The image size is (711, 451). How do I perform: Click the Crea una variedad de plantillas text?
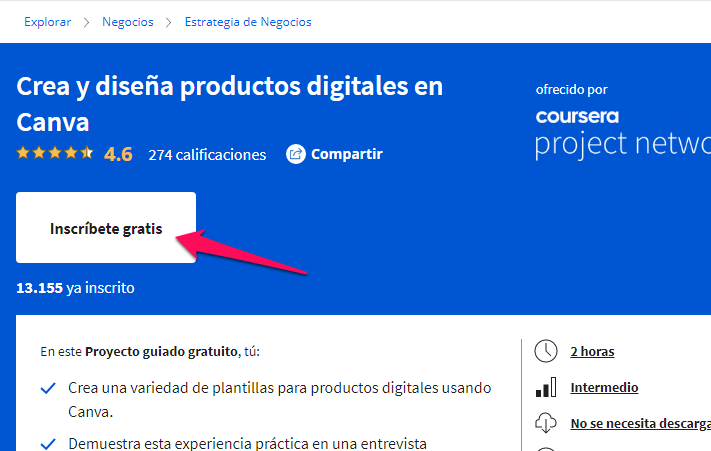coord(280,400)
